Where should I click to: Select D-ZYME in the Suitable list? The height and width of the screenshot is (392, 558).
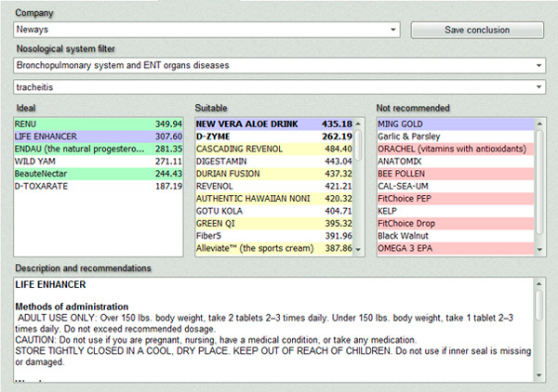[274, 137]
